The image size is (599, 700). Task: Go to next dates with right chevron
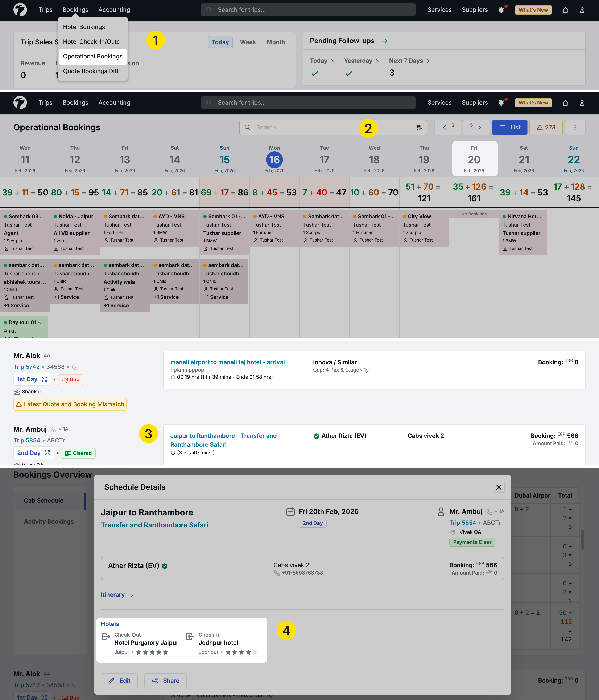coord(479,127)
